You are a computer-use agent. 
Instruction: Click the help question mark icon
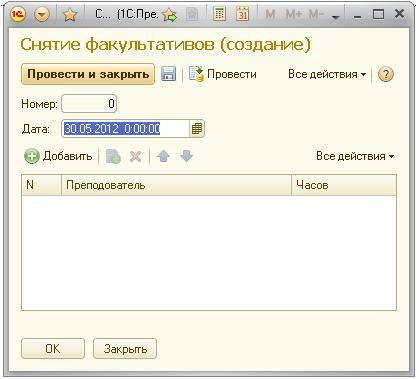[x=386, y=74]
